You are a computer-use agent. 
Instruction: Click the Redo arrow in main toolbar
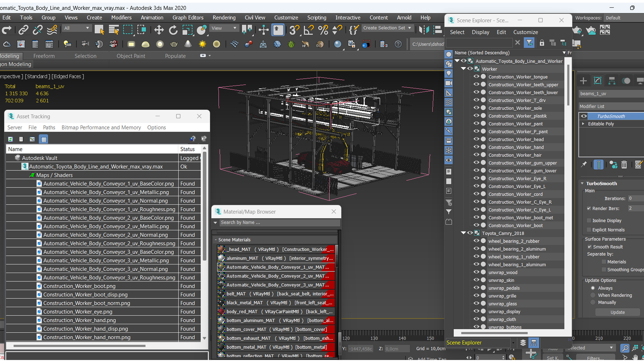[7, 30]
